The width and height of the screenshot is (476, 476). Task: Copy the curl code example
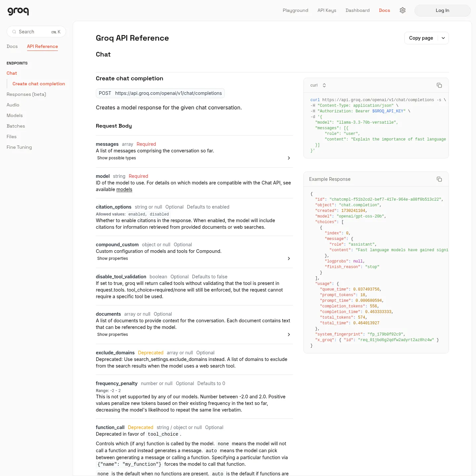439,85
